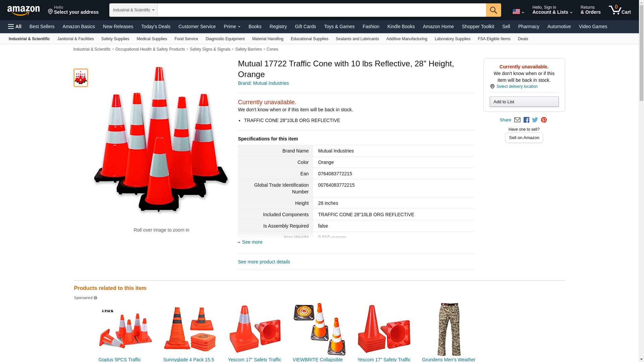Click Brand: Mutual Industries link
This screenshot has width=644, height=362.
[263, 83]
